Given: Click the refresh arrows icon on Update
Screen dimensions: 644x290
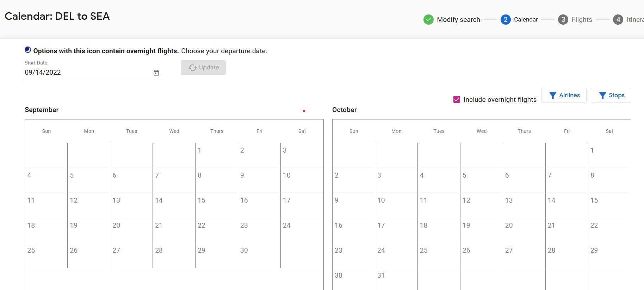Looking at the screenshot, I should pyautogui.click(x=192, y=68).
